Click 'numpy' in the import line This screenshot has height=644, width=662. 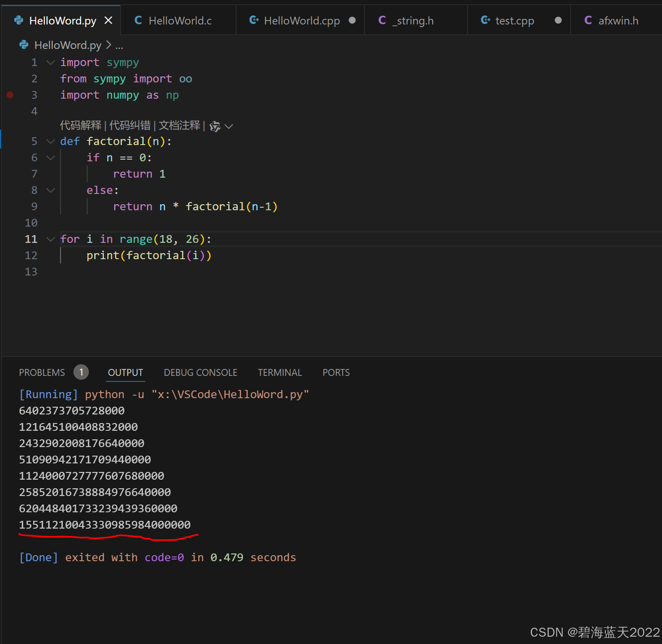click(x=123, y=95)
